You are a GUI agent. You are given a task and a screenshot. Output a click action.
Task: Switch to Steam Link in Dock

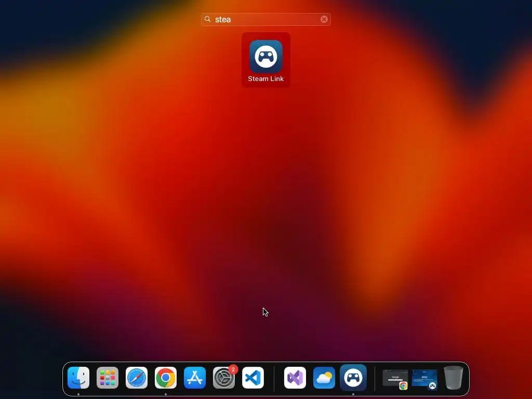[353, 378]
